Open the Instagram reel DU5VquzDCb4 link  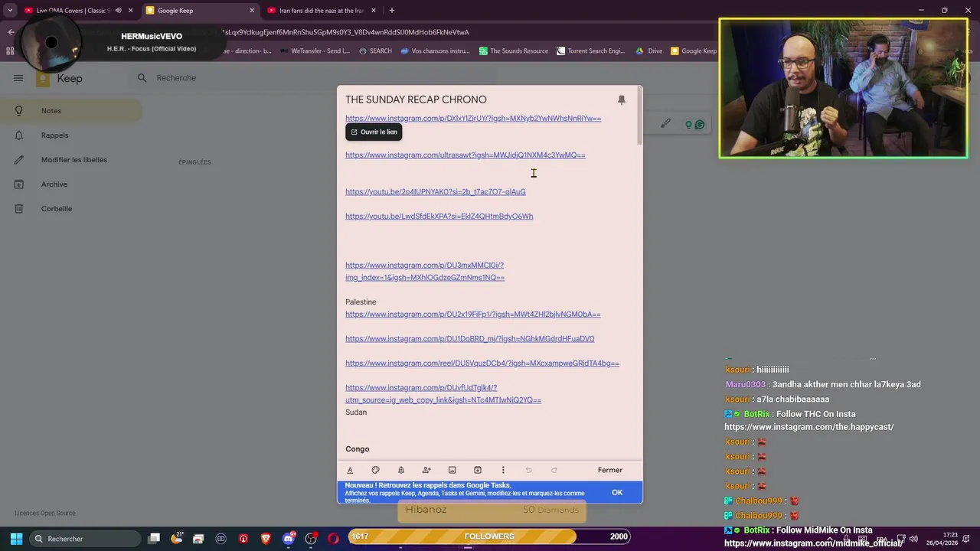(x=482, y=364)
